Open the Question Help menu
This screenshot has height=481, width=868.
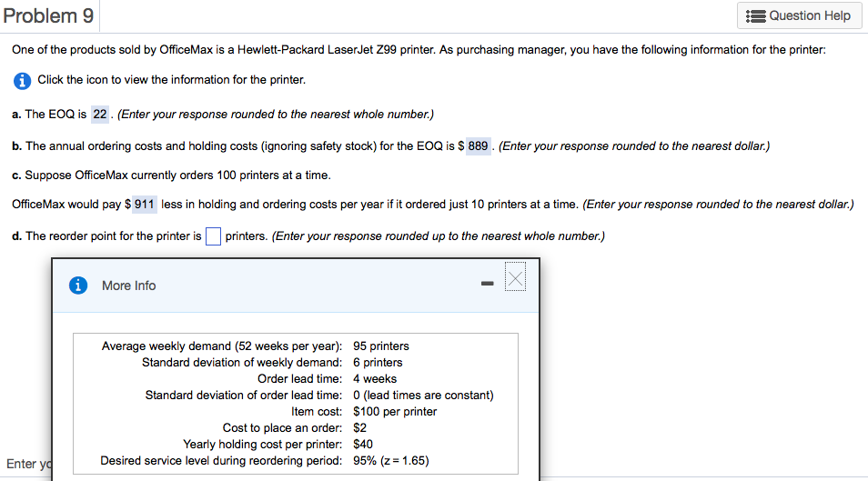(x=800, y=15)
